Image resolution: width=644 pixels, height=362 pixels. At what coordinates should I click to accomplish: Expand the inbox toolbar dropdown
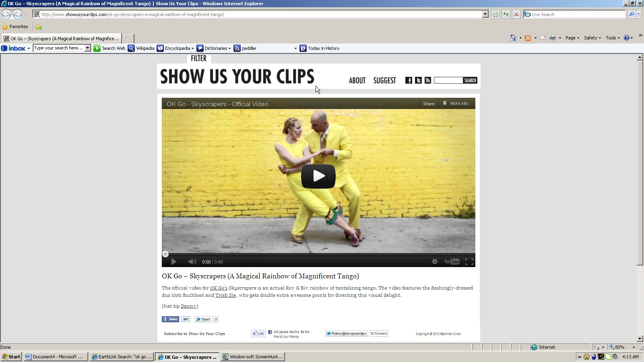pyautogui.click(x=29, y=49)
